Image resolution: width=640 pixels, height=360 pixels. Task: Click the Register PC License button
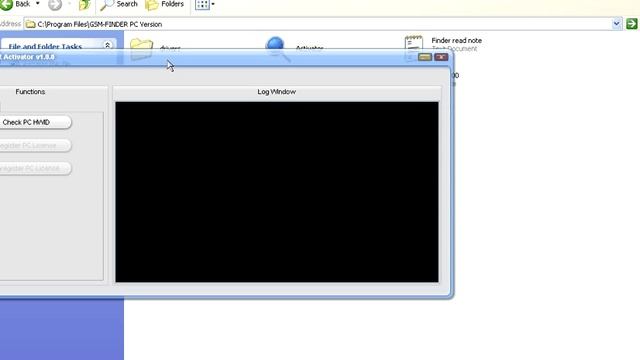point(35,145)
